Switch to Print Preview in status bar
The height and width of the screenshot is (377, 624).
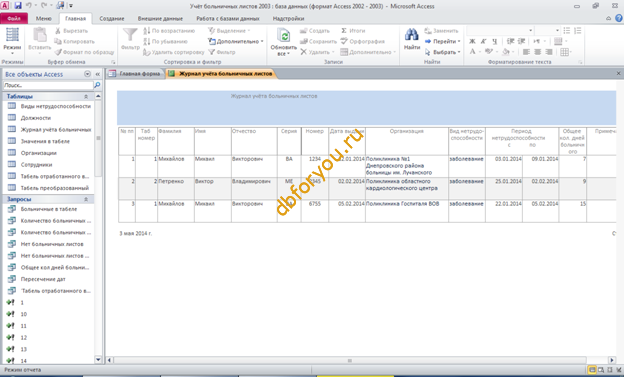pyautogui.click(x=601, y=370)
